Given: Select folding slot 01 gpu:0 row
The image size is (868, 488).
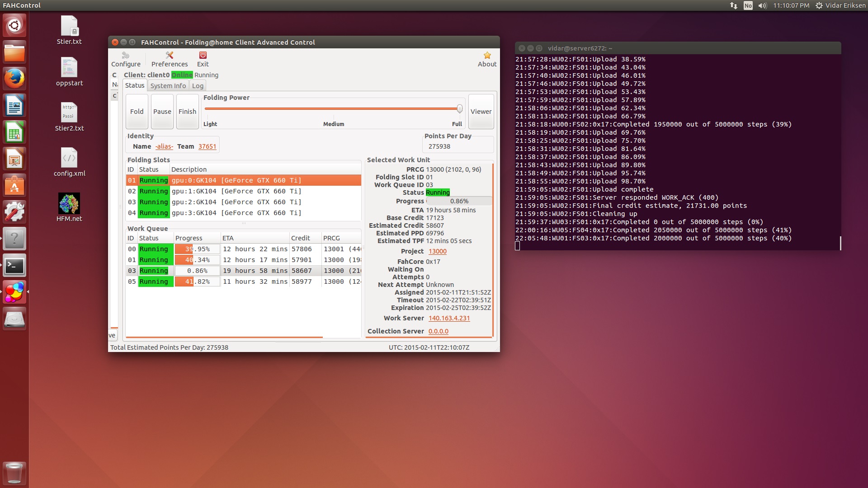Looking at the screenshot, I should [x=244, y=180].
